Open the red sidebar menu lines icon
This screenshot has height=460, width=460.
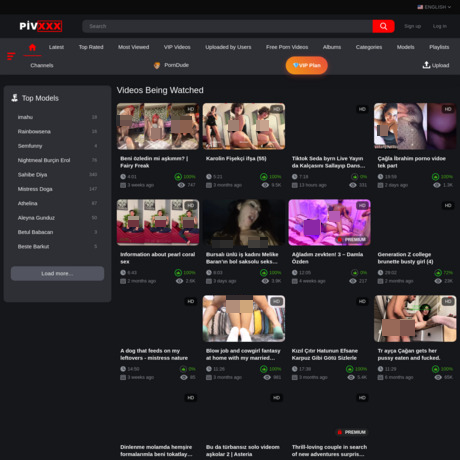click(x=11, y=56)
